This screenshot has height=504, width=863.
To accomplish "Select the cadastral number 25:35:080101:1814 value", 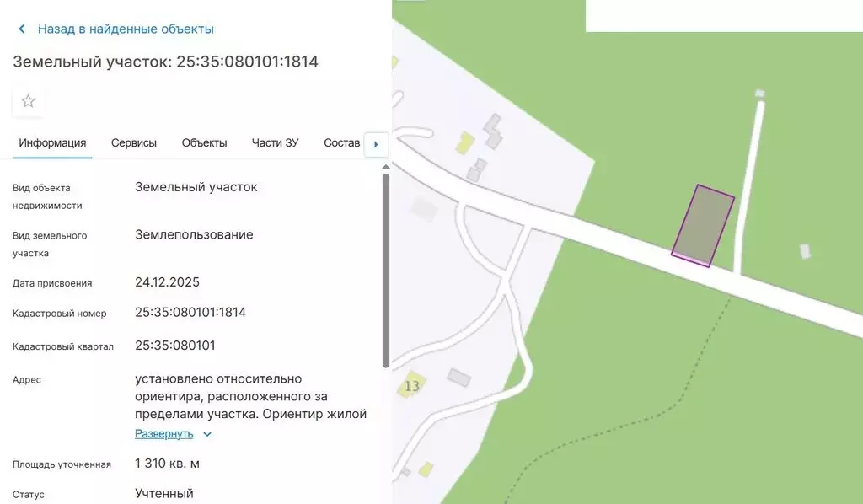I will 192,312.
